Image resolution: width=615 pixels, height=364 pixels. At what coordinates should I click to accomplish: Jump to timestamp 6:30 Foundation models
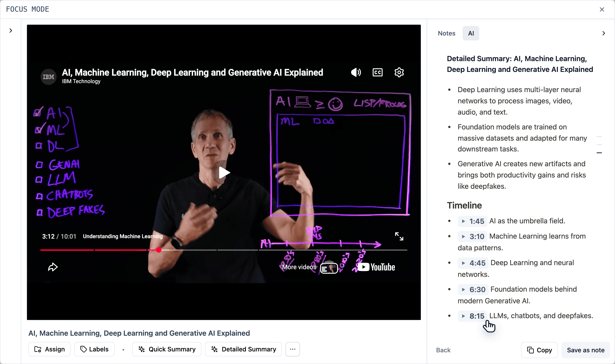tap(473, 289)
